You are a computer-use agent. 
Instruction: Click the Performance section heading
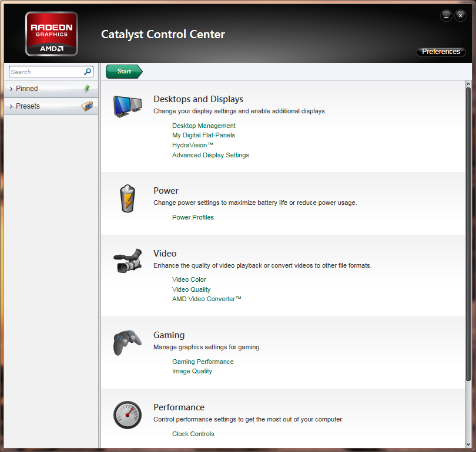[x=179, y=407]
